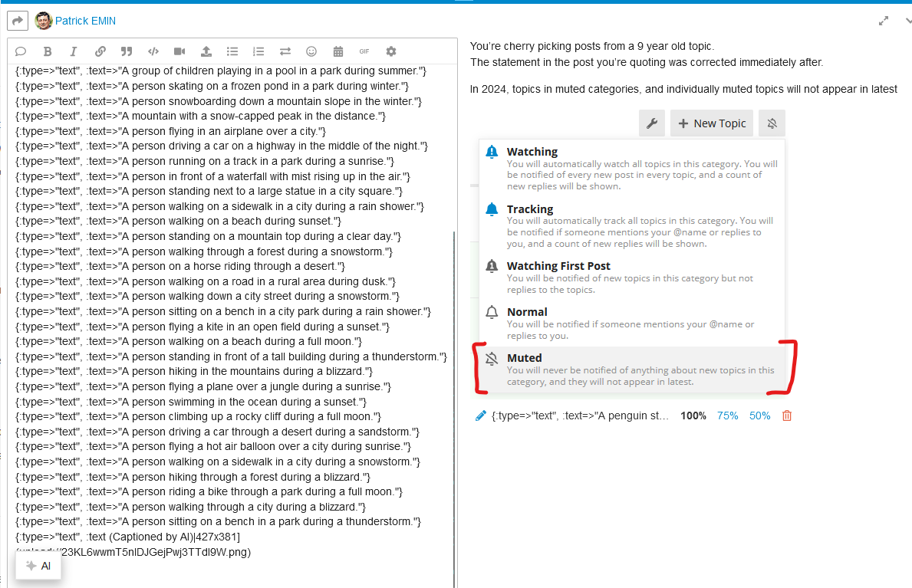Insert preformatted code block
Viewport: 912px width, 588px height.
pyautogui.click(x=153, y=51)
